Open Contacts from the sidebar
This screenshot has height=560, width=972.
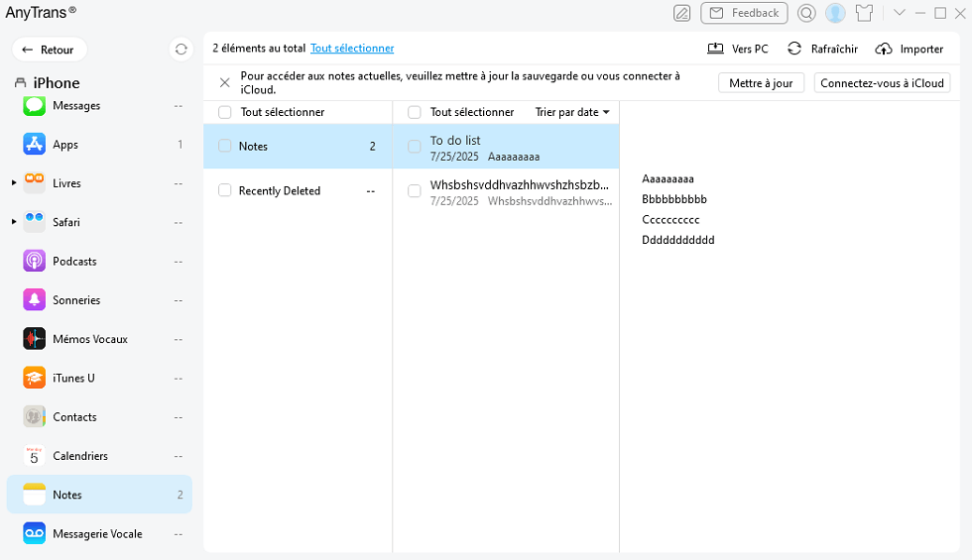pos(74,417)
